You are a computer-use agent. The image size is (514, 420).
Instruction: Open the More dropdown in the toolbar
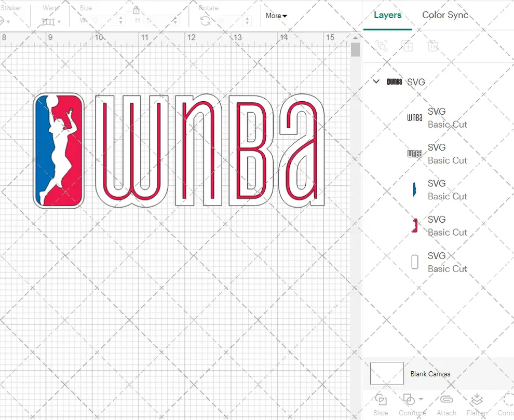(276, 16)
